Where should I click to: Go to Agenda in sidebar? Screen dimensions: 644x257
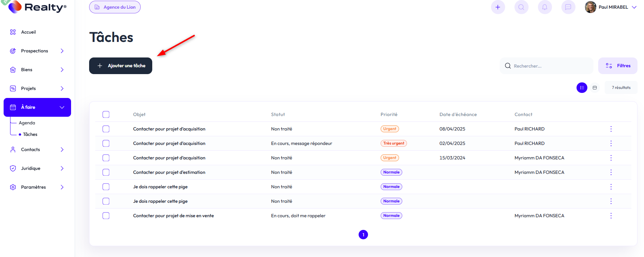(x=27, y=123)
